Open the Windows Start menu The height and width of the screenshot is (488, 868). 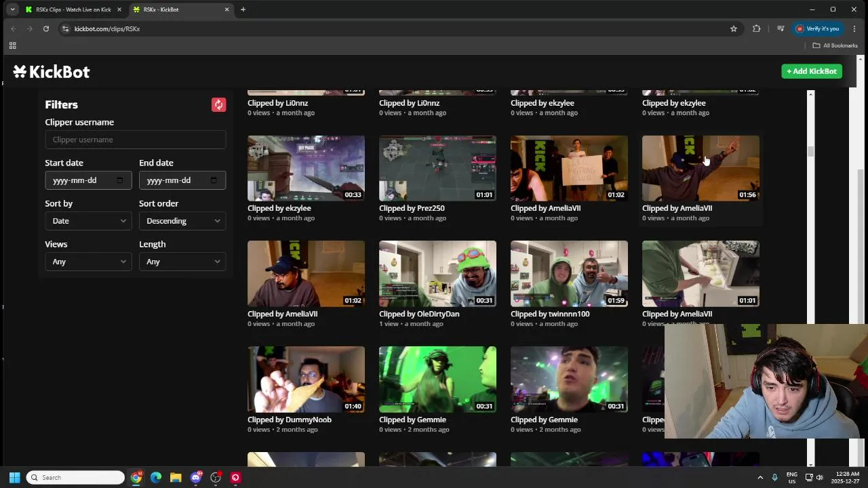(14, 477)
